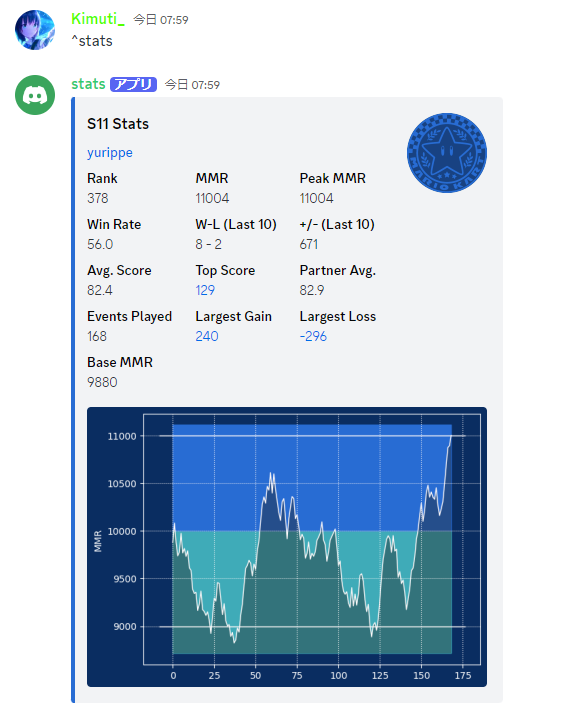Open Kimuti_ user avatar

(35, 30)
